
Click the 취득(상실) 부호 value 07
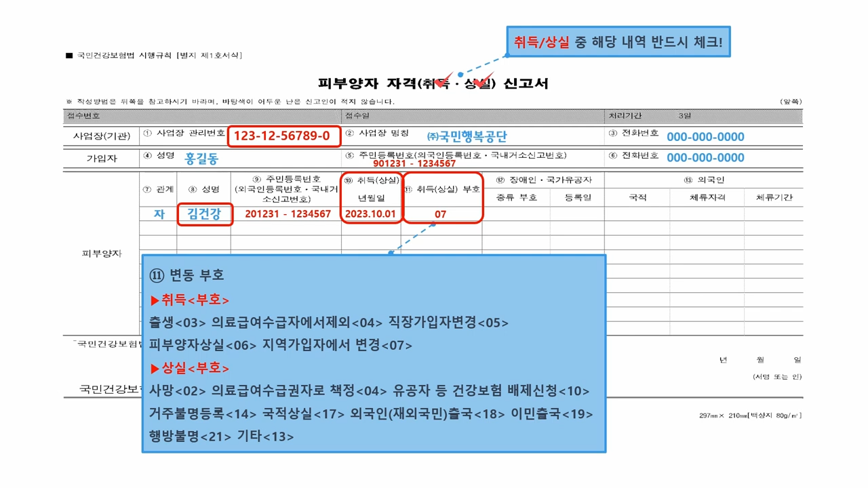click(441, 214)
